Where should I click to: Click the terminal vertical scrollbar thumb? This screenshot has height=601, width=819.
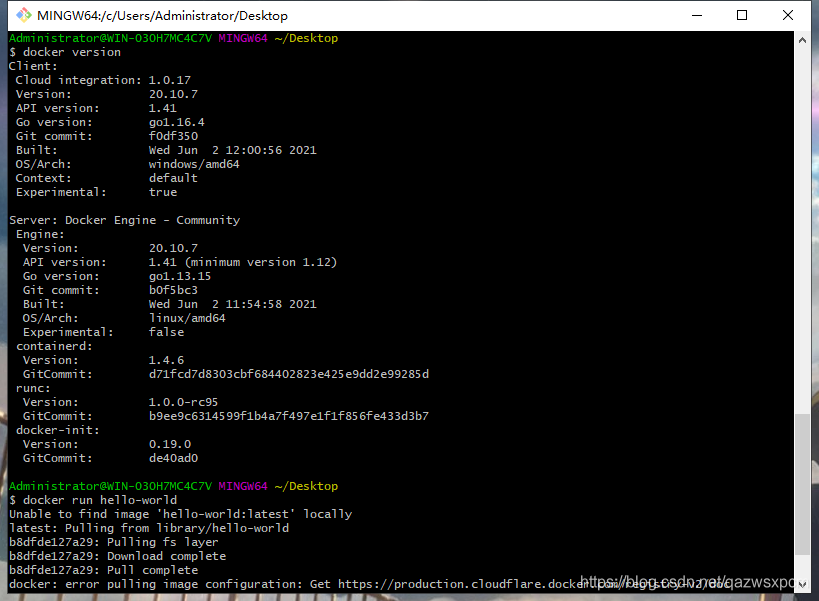[802, 484]
